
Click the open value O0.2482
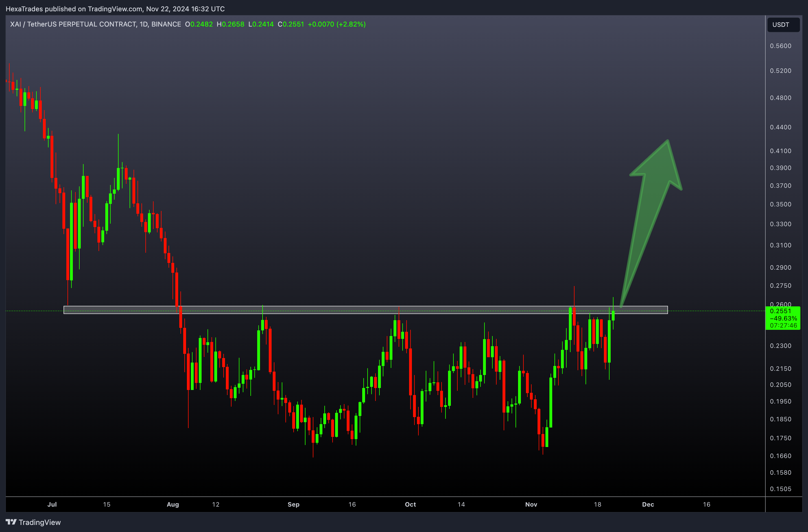pyautogui.click(x=199, y=24)
